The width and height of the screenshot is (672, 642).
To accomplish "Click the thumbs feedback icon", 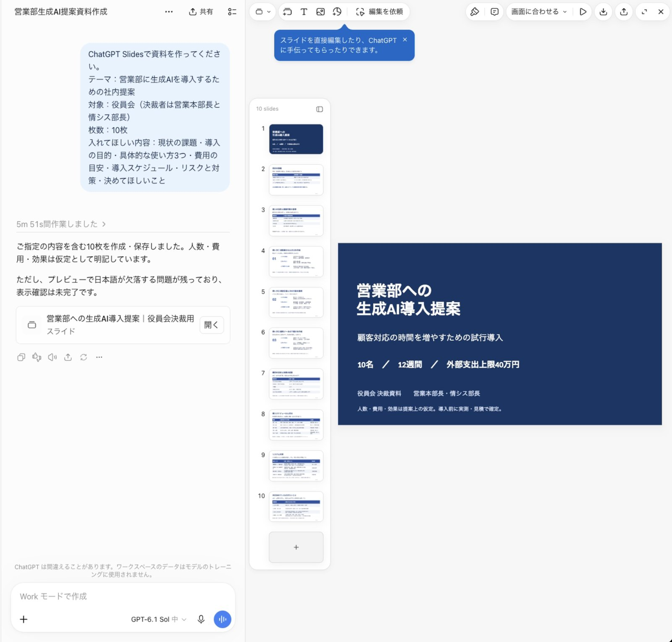I will pos(37,357).
